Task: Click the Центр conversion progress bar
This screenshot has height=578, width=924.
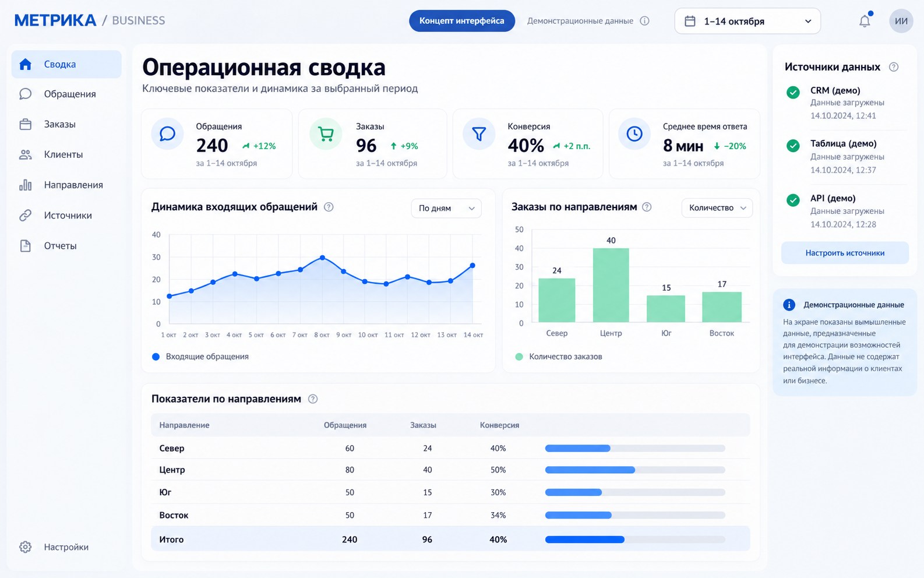Action: (x=635, y=470)
